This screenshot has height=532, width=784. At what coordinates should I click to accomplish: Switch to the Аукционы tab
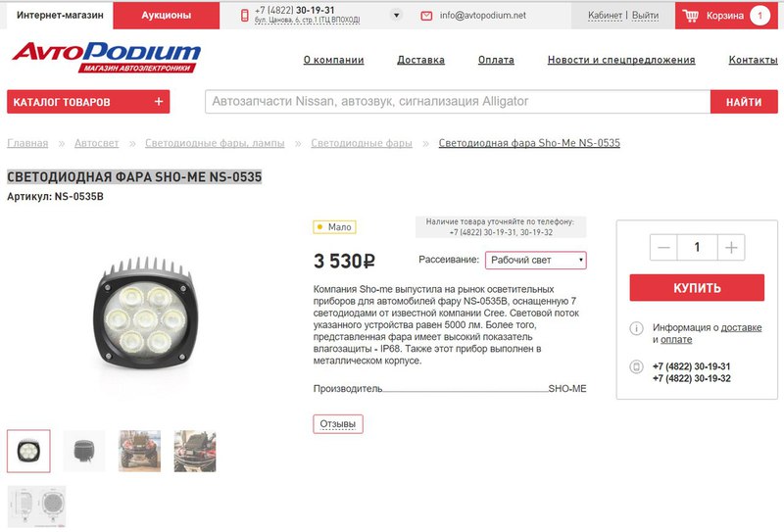(x=166, y=16)
